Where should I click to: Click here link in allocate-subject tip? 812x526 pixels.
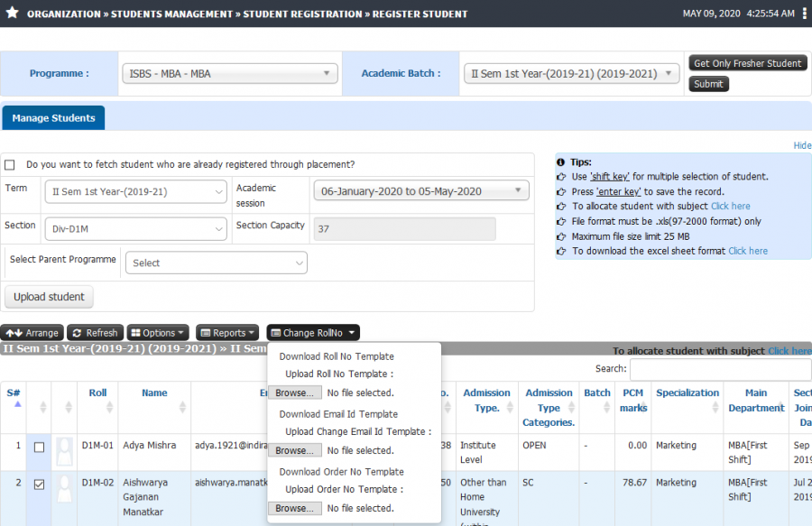pos(731,206)
